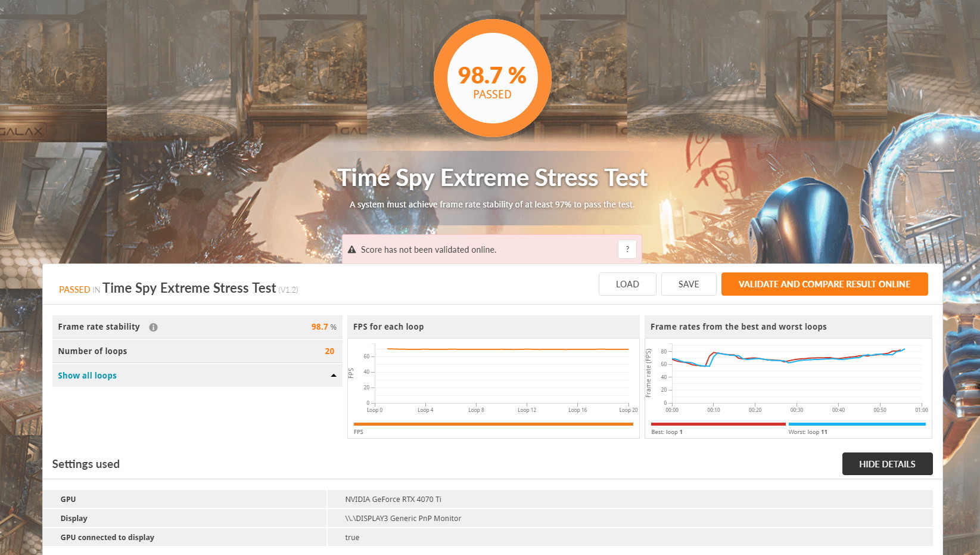Click the red Best loop 1 legend
Image resolution: width=980 pixels, height=555 pixels.
(718, 424)
